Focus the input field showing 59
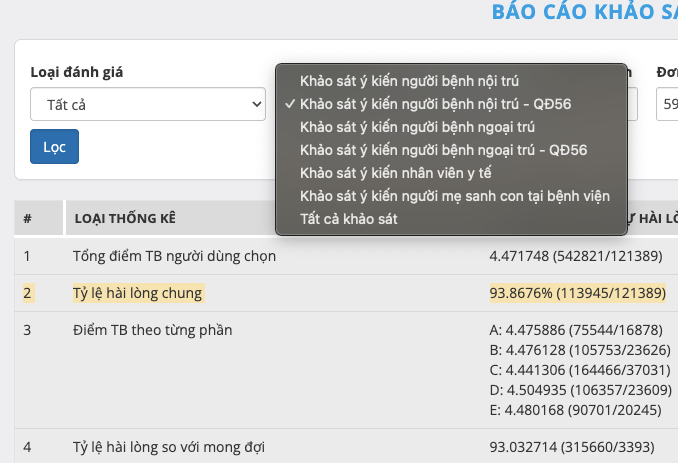 (x=667, y=104)
